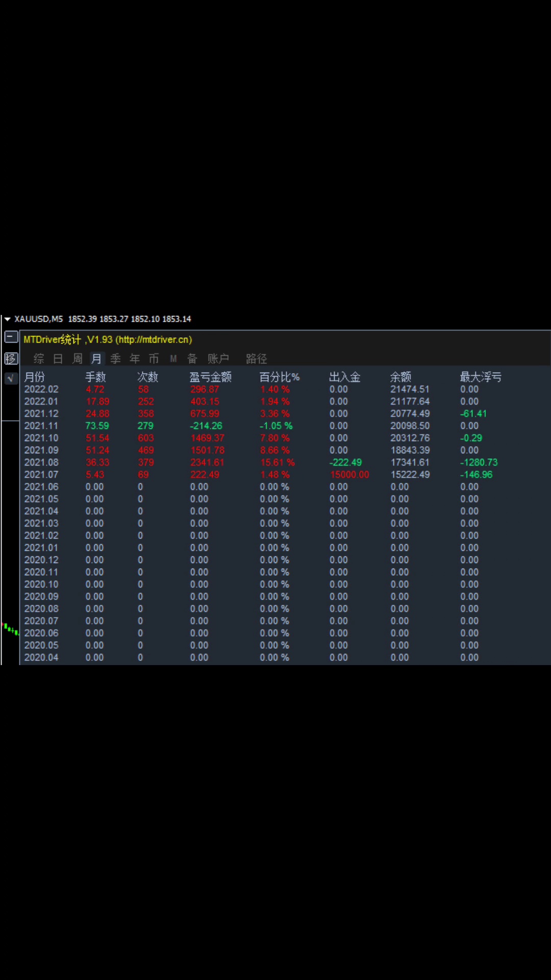551x980 pixels.
Task: Click the 余额 column header
Action: pyautogui.click(x=401, y=377)
